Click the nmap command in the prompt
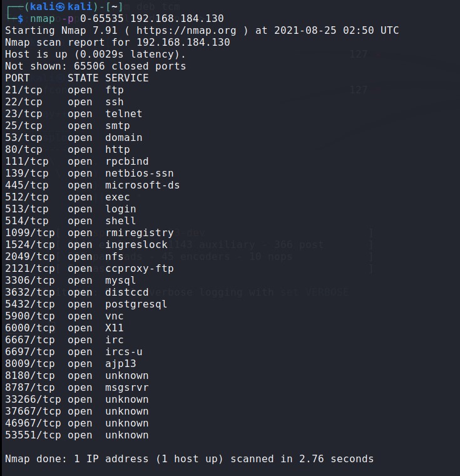Image resolution: width=460 pixels, height=476 pixels. [43, 19]
